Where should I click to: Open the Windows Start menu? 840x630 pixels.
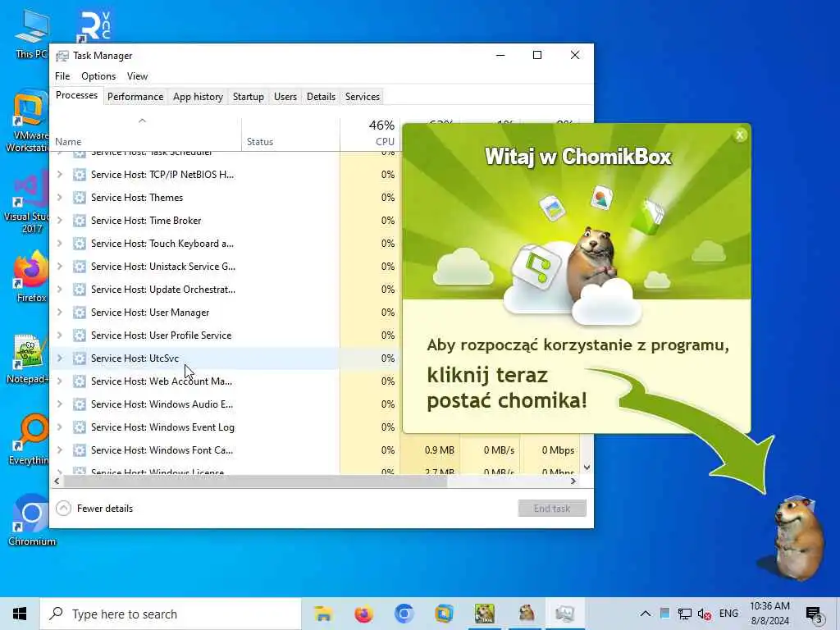click(20, 614)
